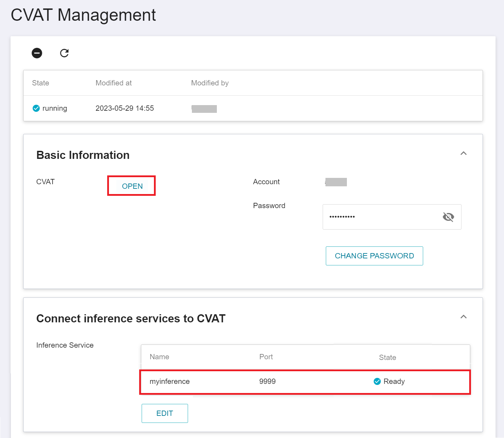Collapse the Basic Information section
This screenshot has width=504, height=438.
(x=464, y=153)
